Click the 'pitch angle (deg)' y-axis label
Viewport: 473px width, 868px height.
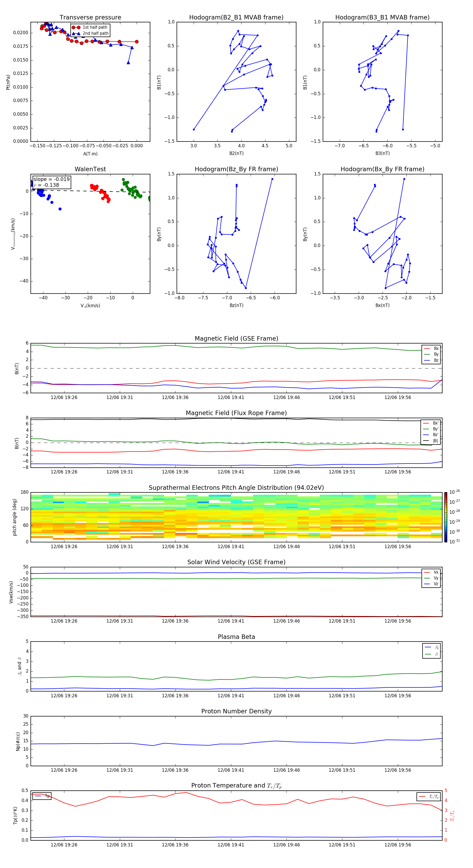click(14, 517)
